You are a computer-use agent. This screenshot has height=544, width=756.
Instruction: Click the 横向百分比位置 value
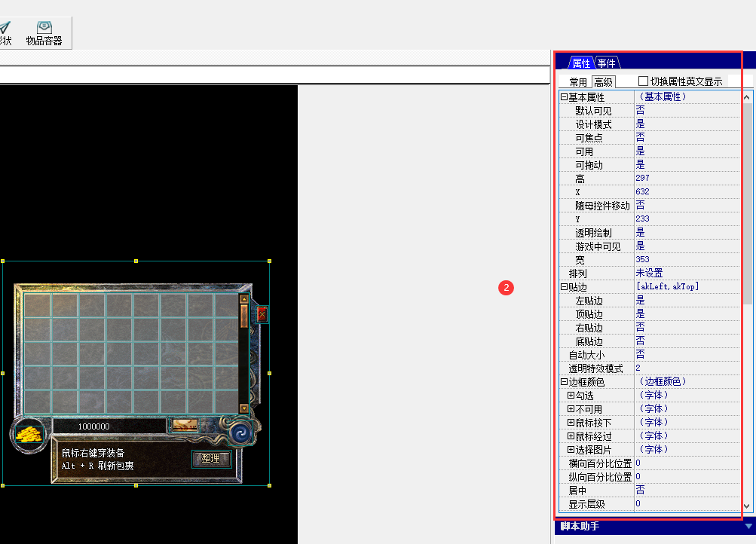[638, 463]
